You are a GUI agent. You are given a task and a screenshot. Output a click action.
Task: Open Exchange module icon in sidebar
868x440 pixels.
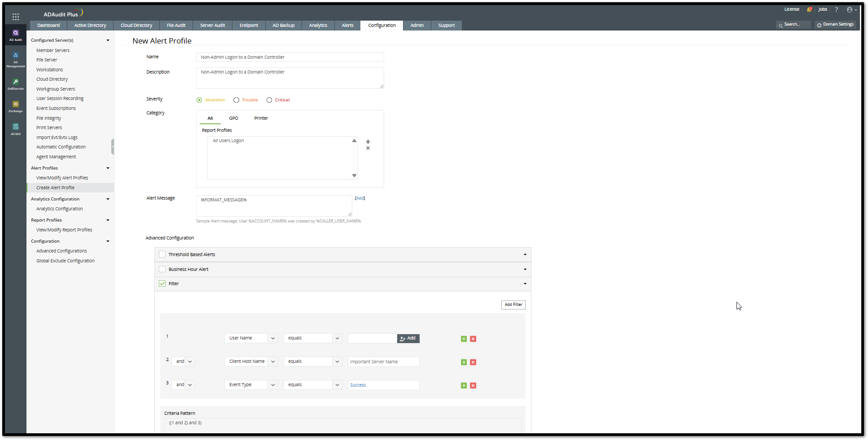coord(16,106)
